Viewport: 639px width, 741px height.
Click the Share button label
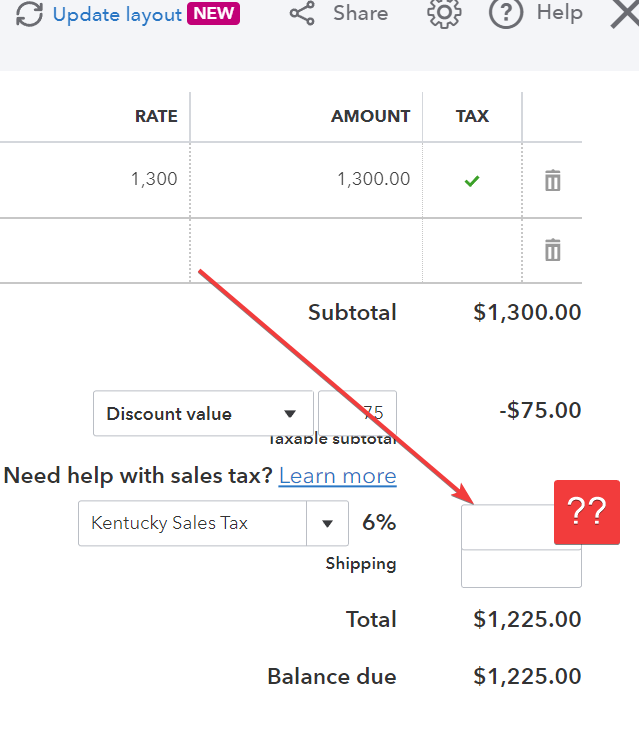pos(361,13)
